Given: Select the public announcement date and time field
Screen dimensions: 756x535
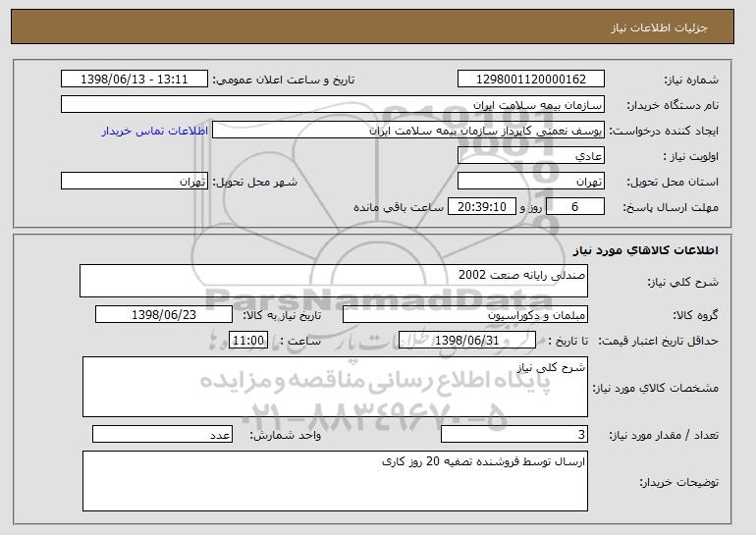Looking at the screenshot, I should [135, 80].
